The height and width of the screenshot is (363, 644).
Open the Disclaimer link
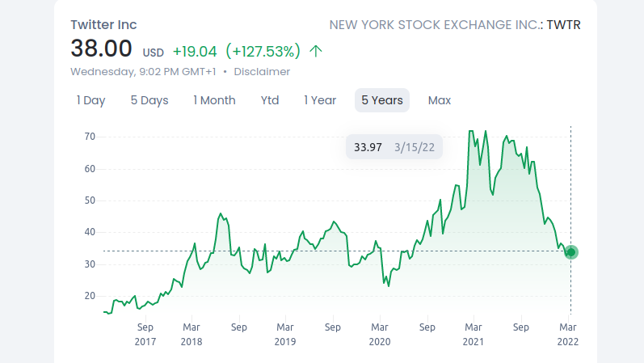tap(262, 72)
